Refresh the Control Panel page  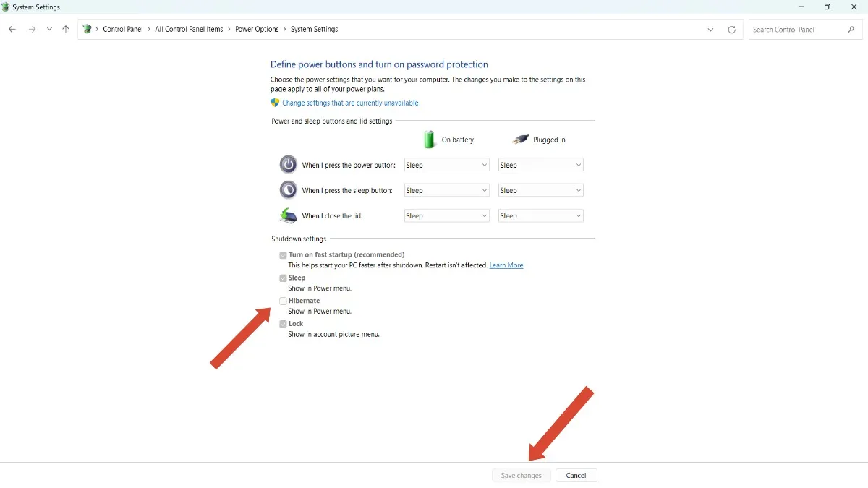731,30
